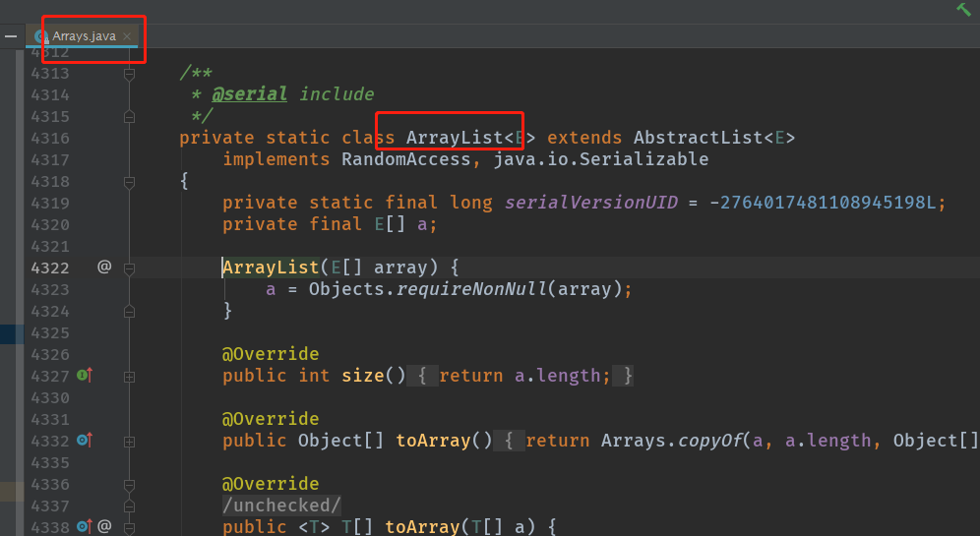Screen dimensions: 980x536
Task: Click @Override annotation on line 4336
Action: click(271, 484)
